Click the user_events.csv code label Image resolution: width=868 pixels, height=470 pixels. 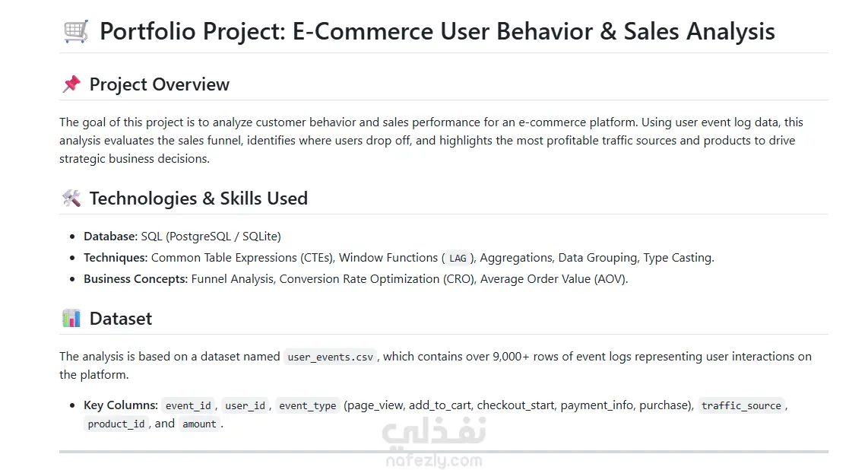[331, 357]
